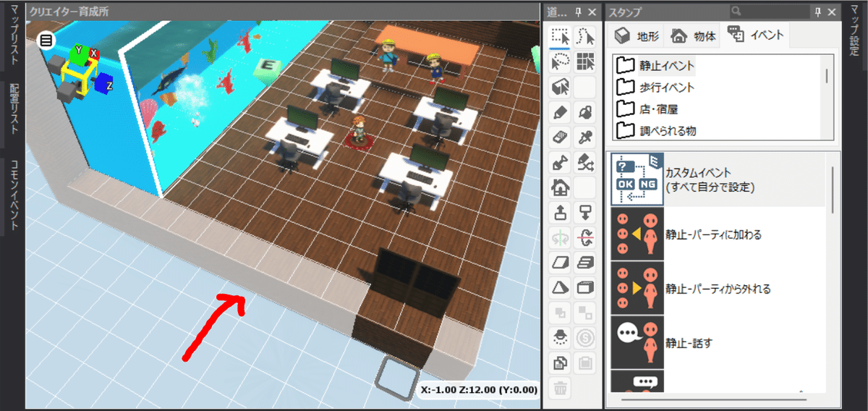Choose the shovel dig tool

click(560, 163)
